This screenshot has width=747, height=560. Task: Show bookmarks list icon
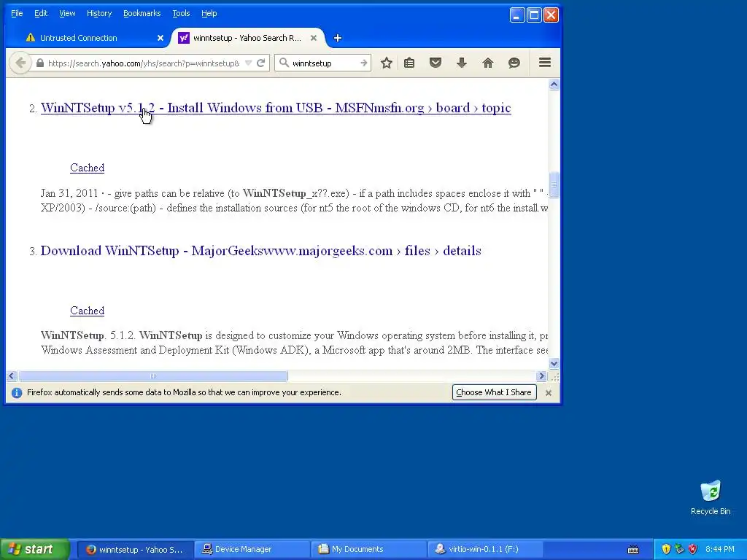[409, 63]
